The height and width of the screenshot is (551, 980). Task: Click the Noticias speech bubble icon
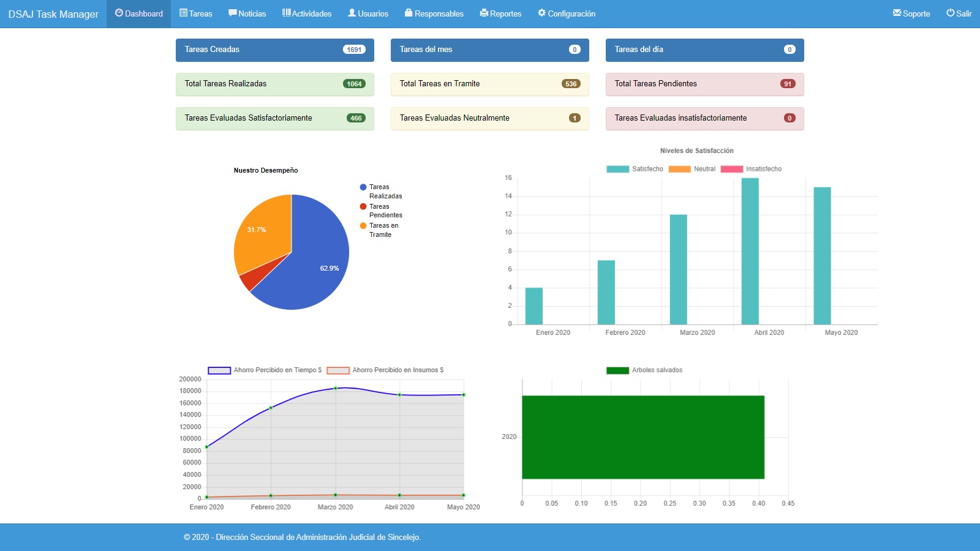point(232,13)
